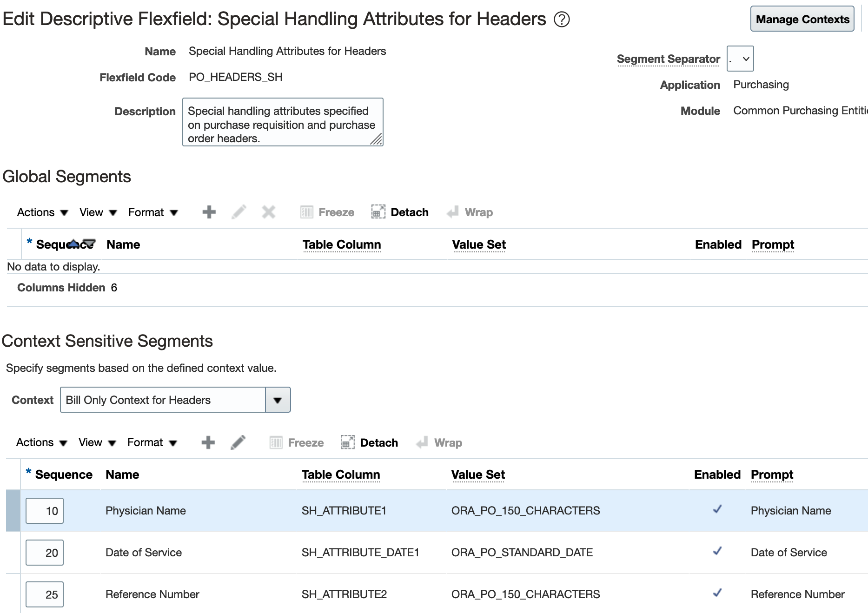Image resolution: width=868 pixels, height=613 pixels.
Task: Detach the Context Sensitive Segments table
Action: pyautogui.click(x=370, y=442)
